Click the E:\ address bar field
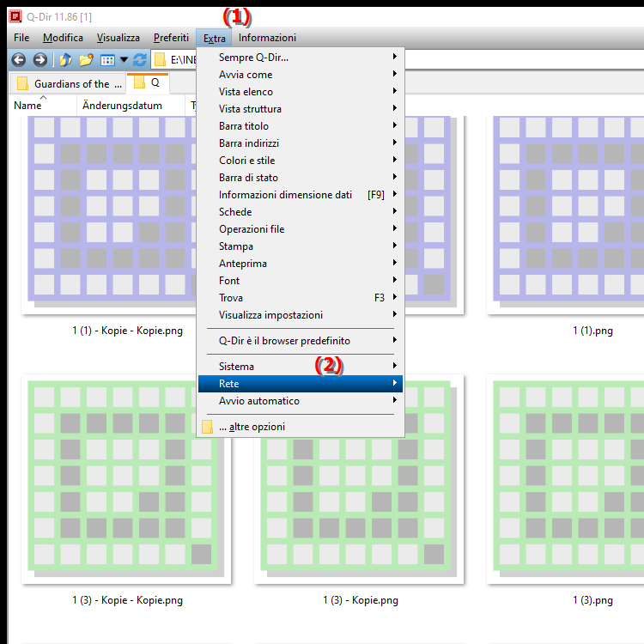This screenshot has height=644, width=644. tap(180, 60)
